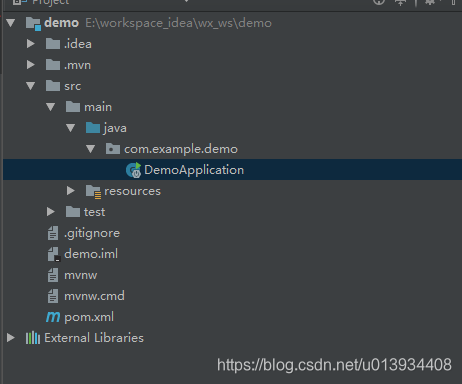This screenshot has width=462, height=384.
Task: Select the resources folder name
Action: [132, 191]
